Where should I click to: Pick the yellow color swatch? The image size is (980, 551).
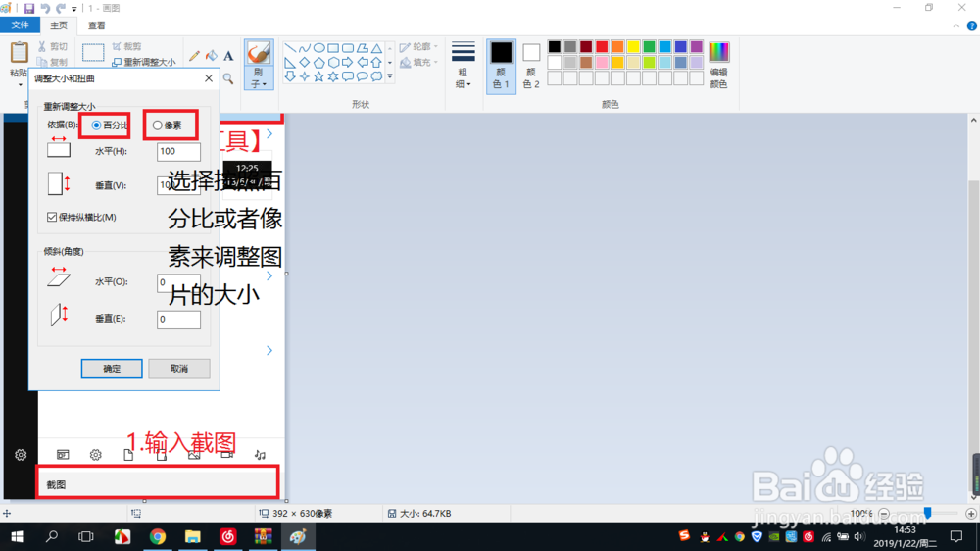pyautogui.click(x=633, y=47)
